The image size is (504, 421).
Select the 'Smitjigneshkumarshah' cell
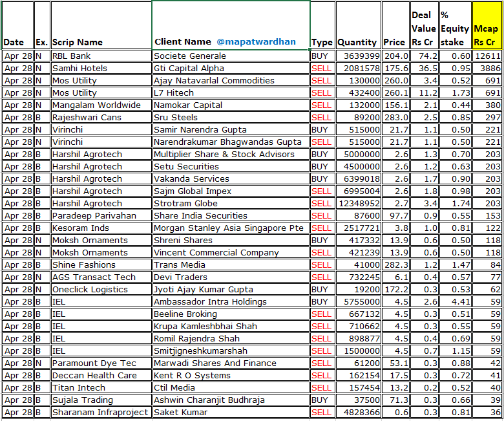click(231, 351)
